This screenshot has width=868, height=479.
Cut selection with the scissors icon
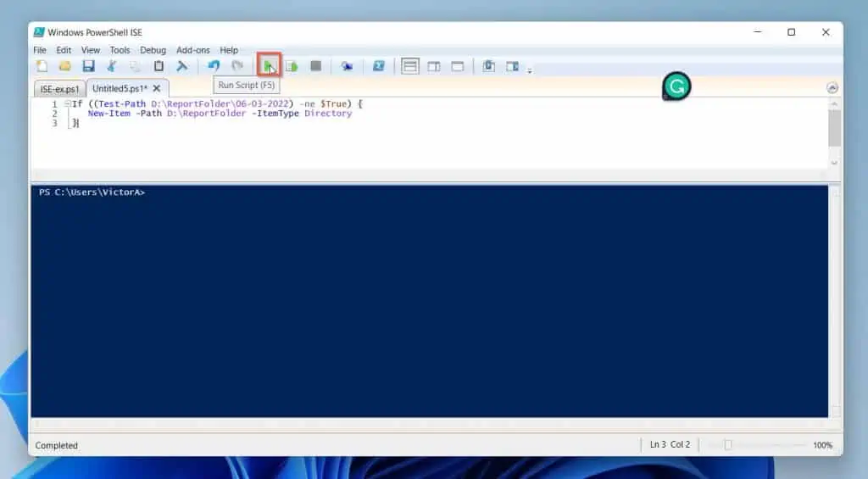click(112, 66)
